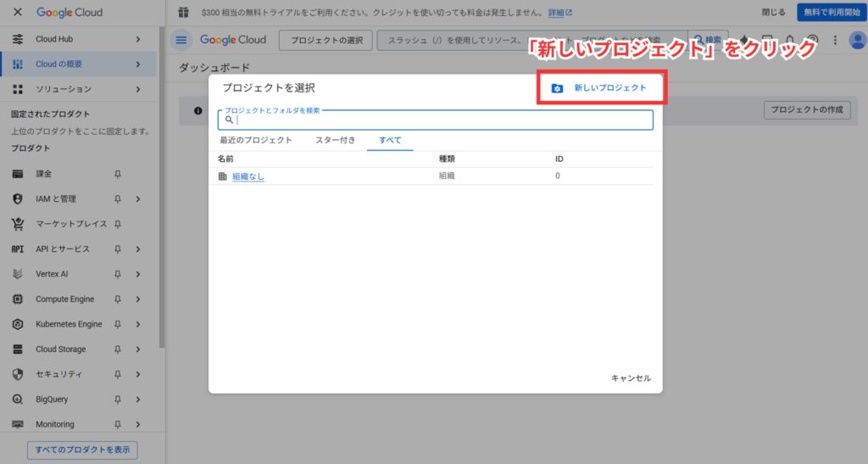The image size is (868, 464).
Task: Pin Kubernetes Engine product
Action: pyautogui.click(x=117, y=324)
